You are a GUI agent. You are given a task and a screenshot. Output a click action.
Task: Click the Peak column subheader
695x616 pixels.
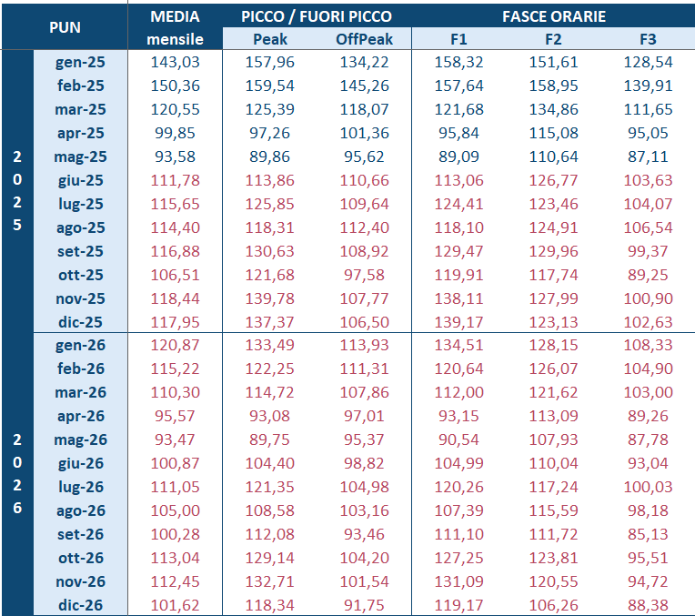tap(270, 39)
